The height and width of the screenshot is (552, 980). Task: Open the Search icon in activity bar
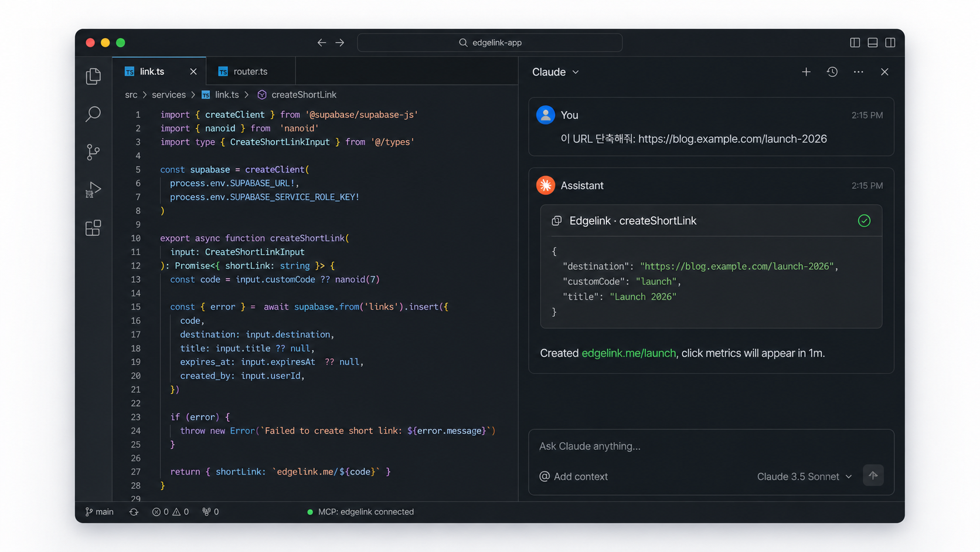tap(93, 114)
